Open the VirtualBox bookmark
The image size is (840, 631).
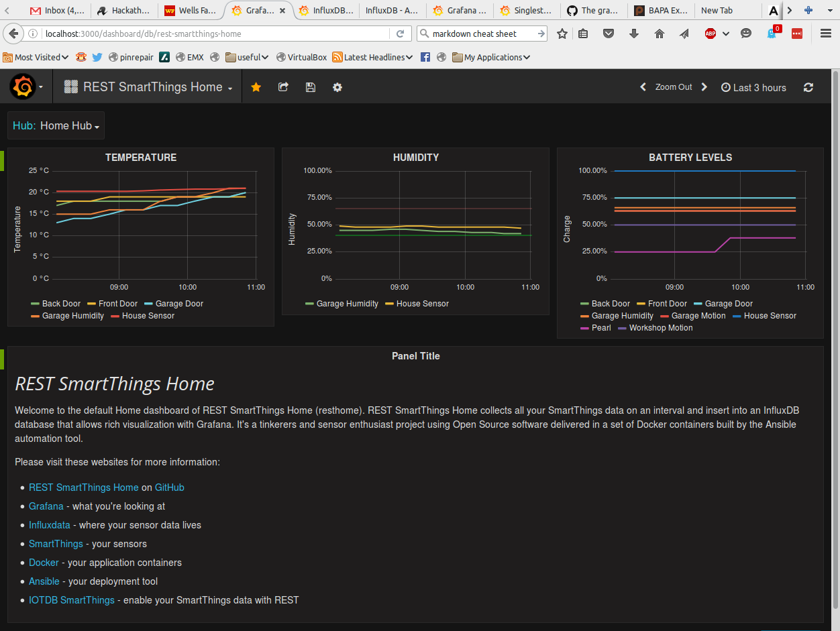pyautogui.click(x=301, y=57)
